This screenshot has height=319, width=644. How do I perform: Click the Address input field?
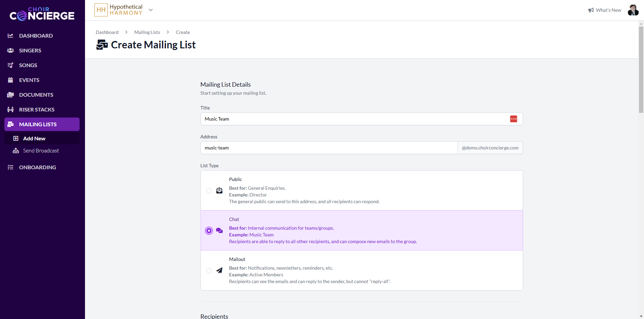click(329, 148)
